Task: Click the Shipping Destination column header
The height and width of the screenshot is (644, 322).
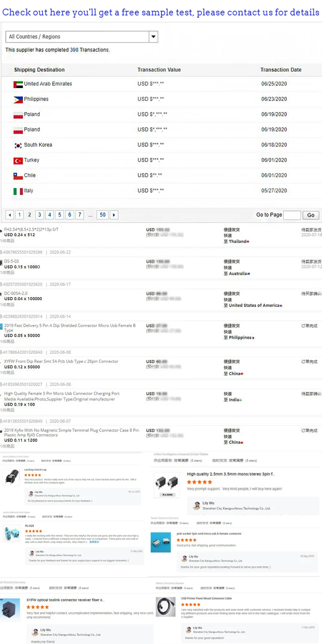Action: tap(39, 70)
